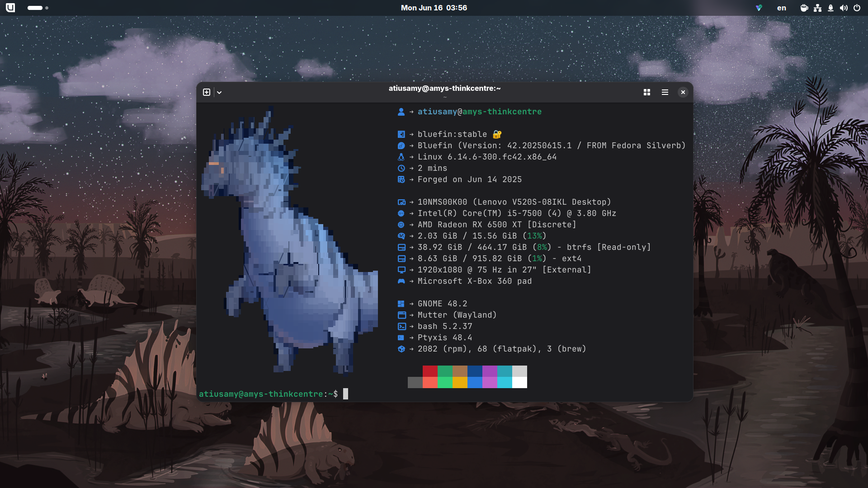This screenshot has height=488, width=868.
Task: Click the '68 (flatpak)' package count
Action: click(507, 349)
